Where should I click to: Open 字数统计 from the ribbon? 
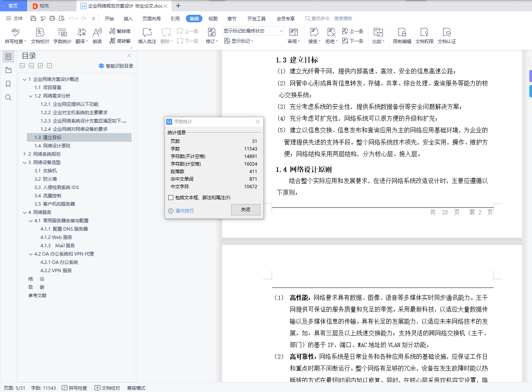62,36
